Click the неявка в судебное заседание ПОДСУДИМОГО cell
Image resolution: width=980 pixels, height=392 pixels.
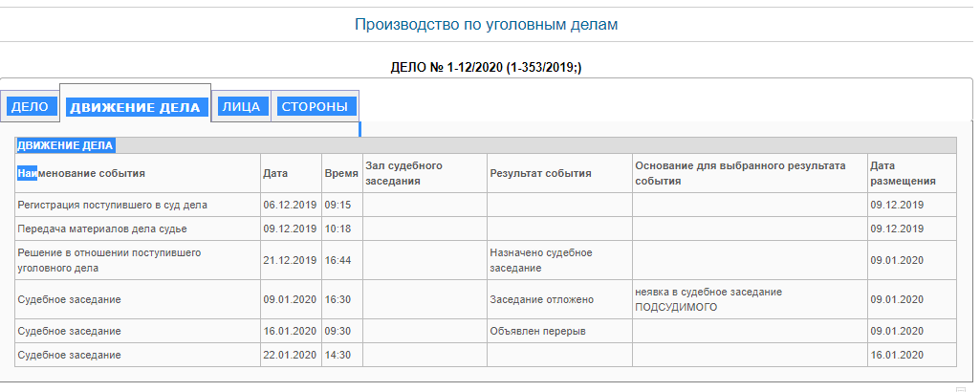750,299
